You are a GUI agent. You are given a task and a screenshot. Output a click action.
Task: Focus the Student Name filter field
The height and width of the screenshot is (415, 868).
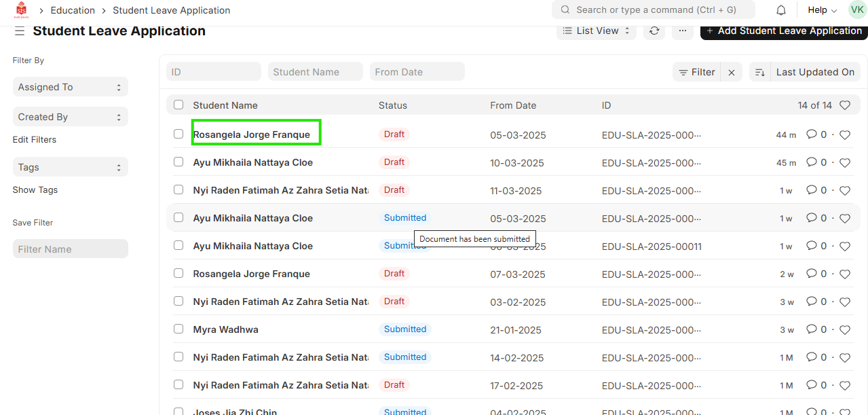pyautogui.click(x=316, y=72)
